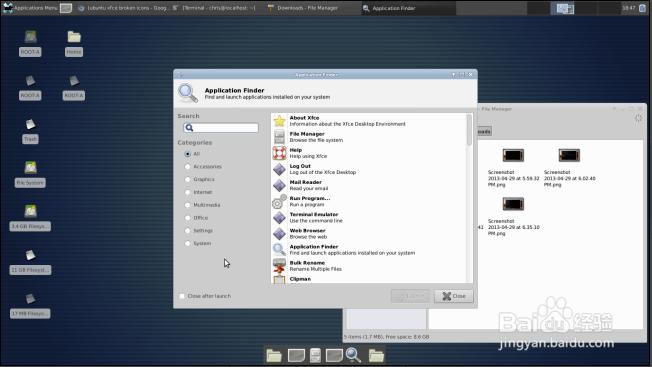The image size is (652, 367).
Task: Click the Application Finder search field
Action: coord(221,128)
